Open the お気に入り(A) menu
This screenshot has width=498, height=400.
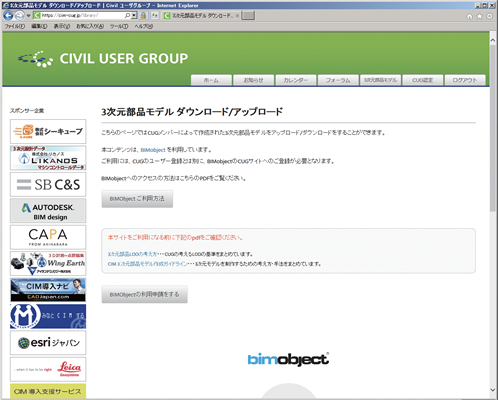90,26
